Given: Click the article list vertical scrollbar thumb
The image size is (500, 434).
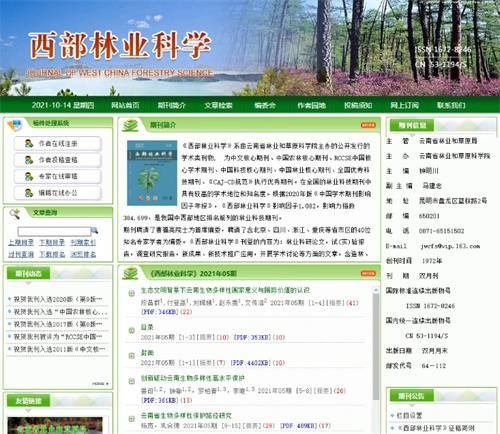Looking at the screenshot, I should point(376,347).
